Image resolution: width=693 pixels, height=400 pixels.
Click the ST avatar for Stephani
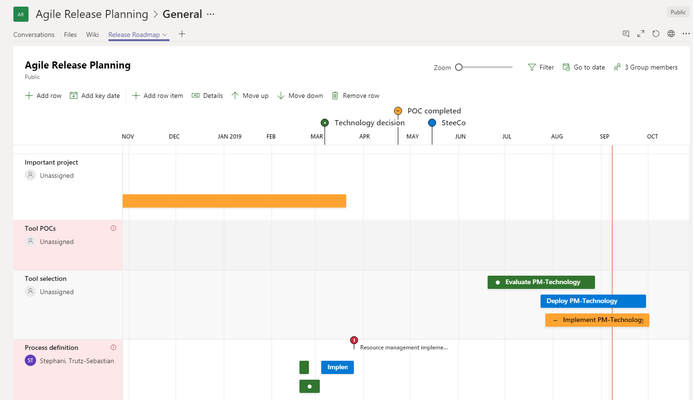pos(30,360)
